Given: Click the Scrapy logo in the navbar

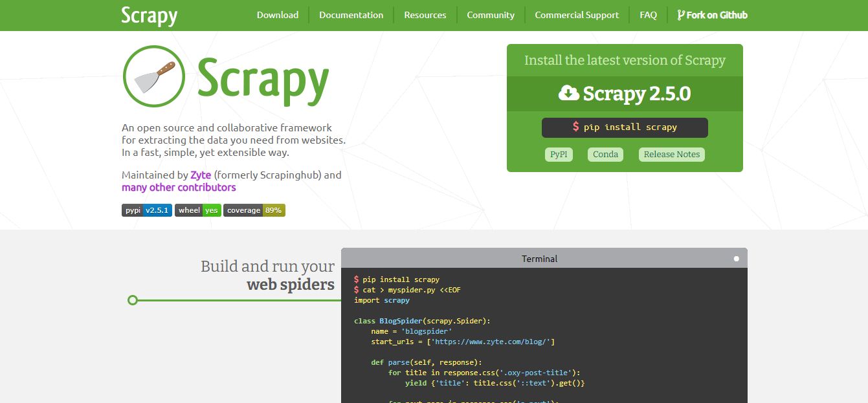Looking at the screenshot, I should pyautogui.click(x=149, y=16).
